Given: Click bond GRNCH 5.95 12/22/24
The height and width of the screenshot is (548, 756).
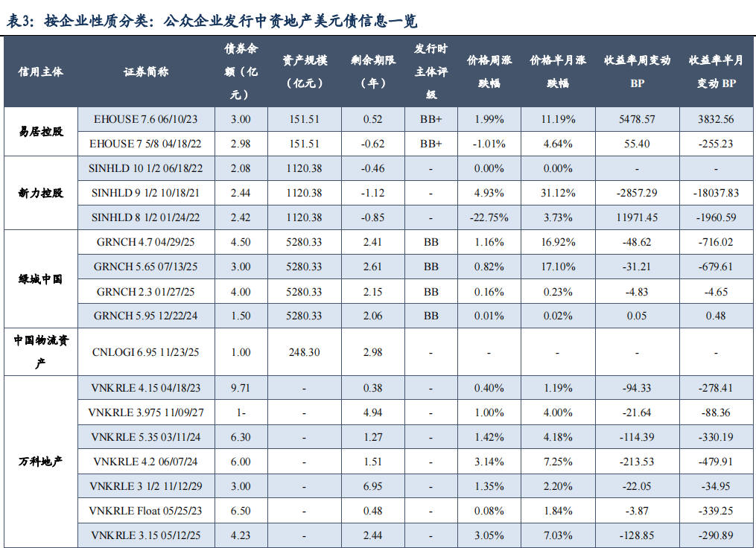Looking at the screenshot, I should [145, 316].
